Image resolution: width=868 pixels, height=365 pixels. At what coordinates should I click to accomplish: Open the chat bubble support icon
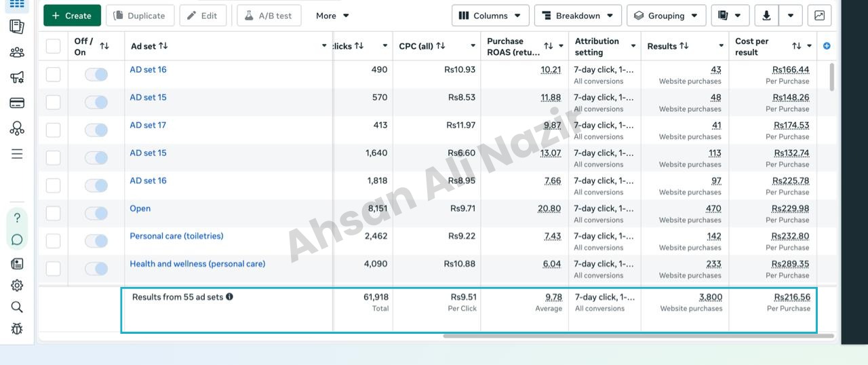[x=17, y=239]
